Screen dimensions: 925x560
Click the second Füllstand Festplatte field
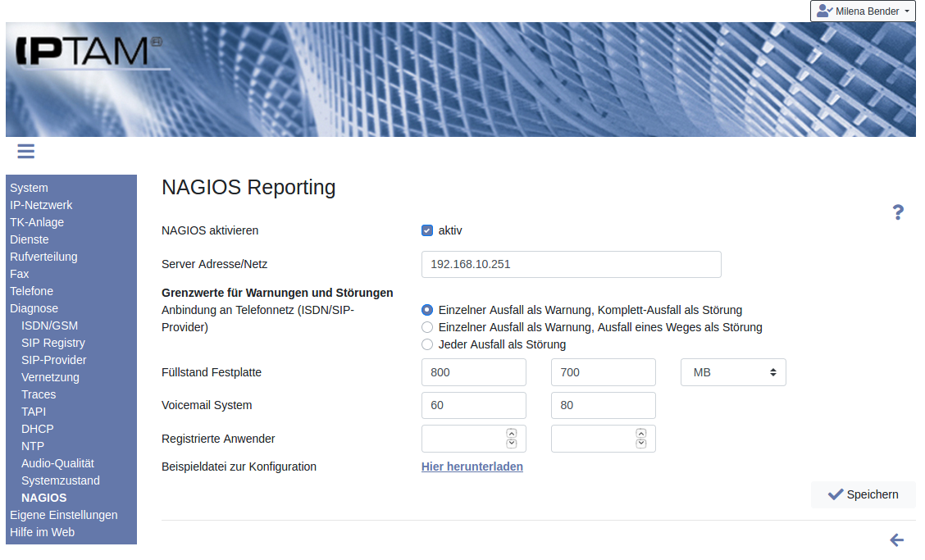click(x=603, y=372)
